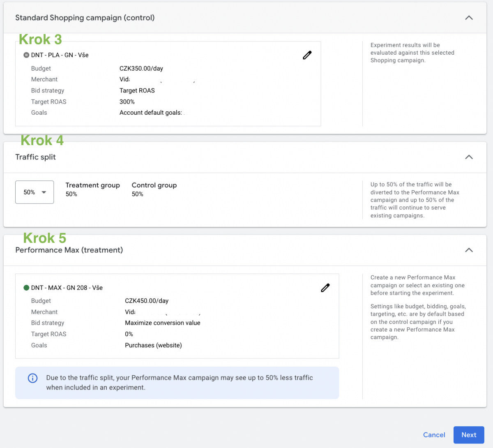Click the Performance Max (treatment) heading
The width and height of the screenshot is (493, 448).
(69, 250)
